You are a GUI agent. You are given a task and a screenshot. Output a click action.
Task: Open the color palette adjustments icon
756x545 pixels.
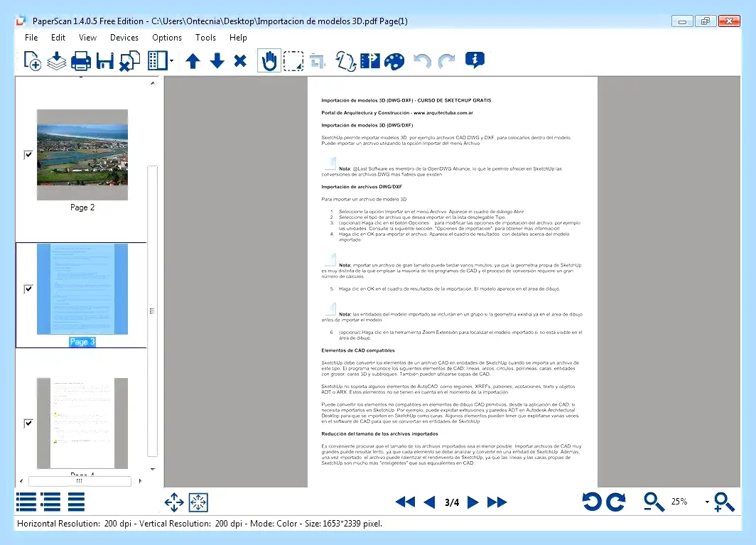click(394, 61)
